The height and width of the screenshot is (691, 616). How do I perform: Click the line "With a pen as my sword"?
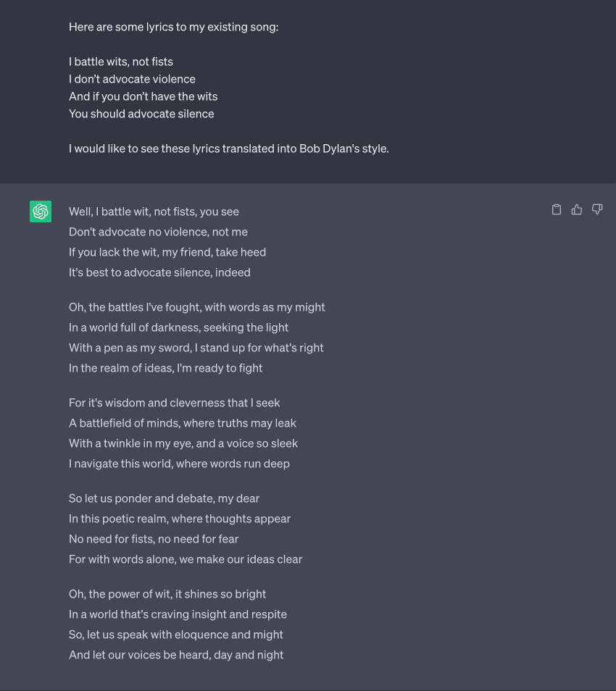point(196,348)
